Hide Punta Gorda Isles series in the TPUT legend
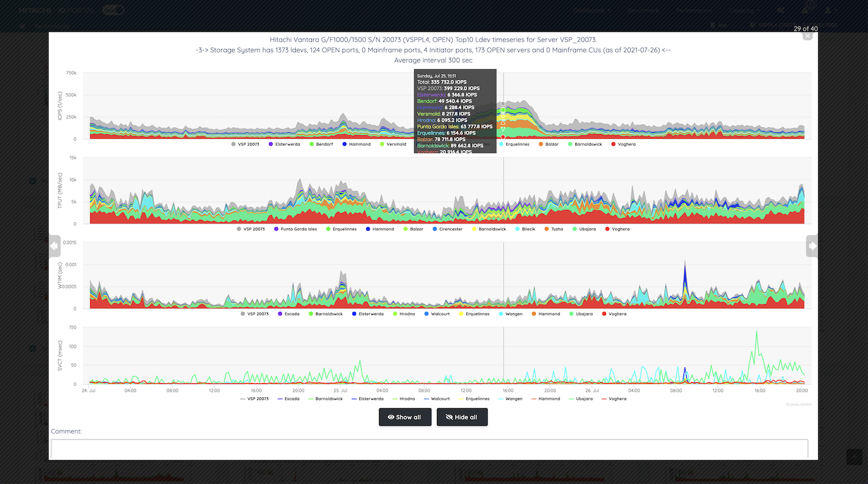 point(295,229)
